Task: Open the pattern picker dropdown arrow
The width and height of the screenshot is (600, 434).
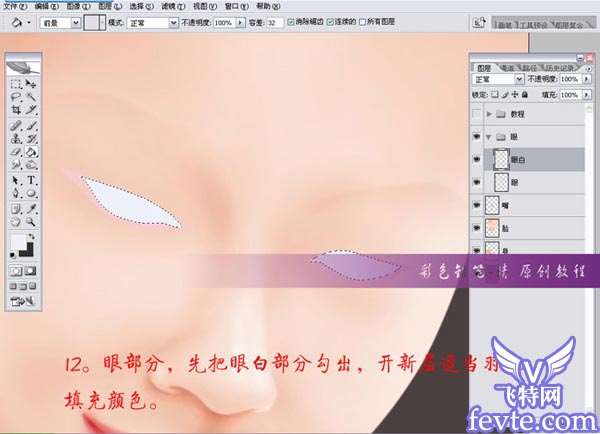Action: (102, 23)
